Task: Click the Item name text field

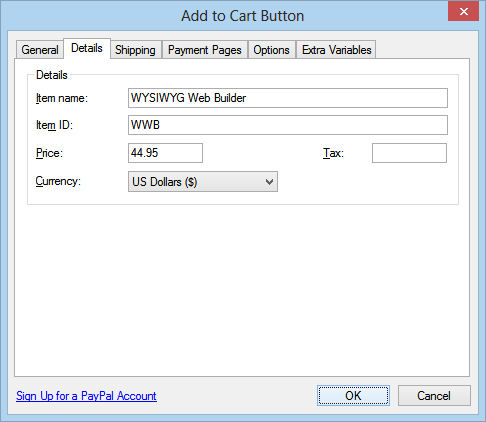Action: pyautogui.click(x=288, y=98)
